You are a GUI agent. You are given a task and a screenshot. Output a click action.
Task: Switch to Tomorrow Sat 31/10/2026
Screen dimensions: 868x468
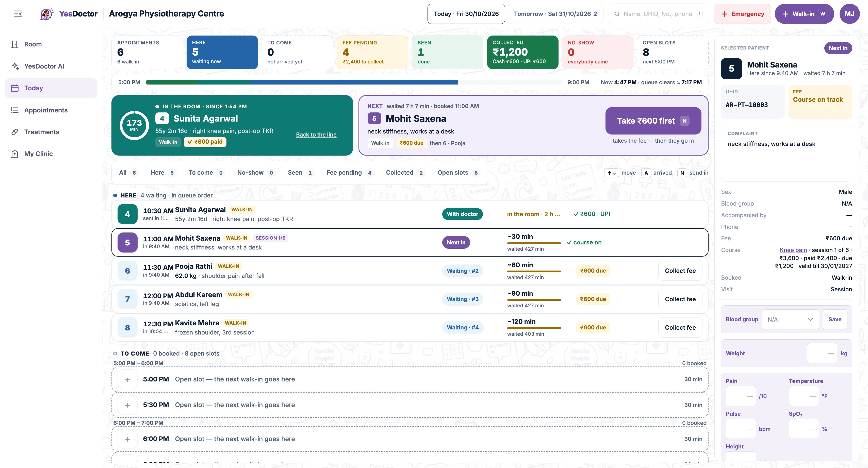pos(555,14)
